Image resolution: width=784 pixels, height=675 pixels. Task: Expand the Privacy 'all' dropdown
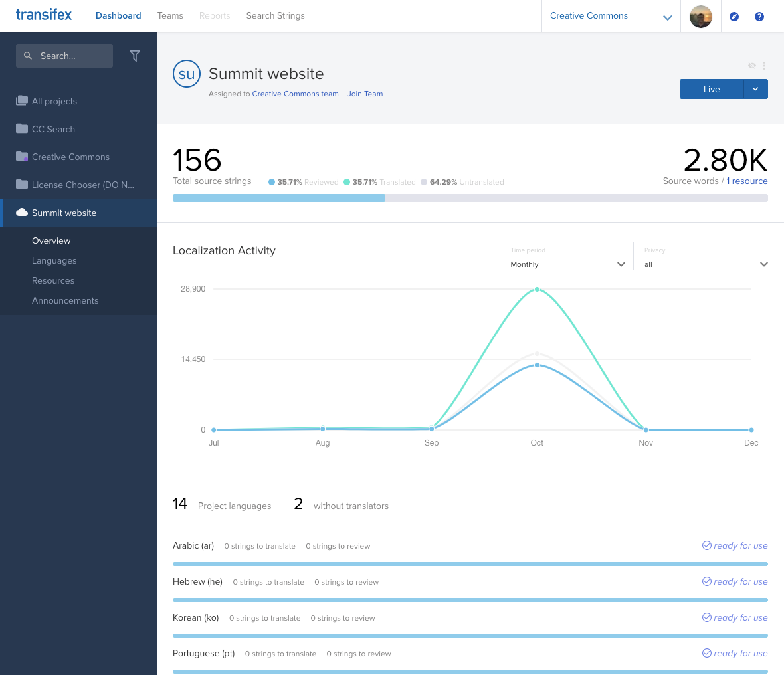click(x=706, y=264)
